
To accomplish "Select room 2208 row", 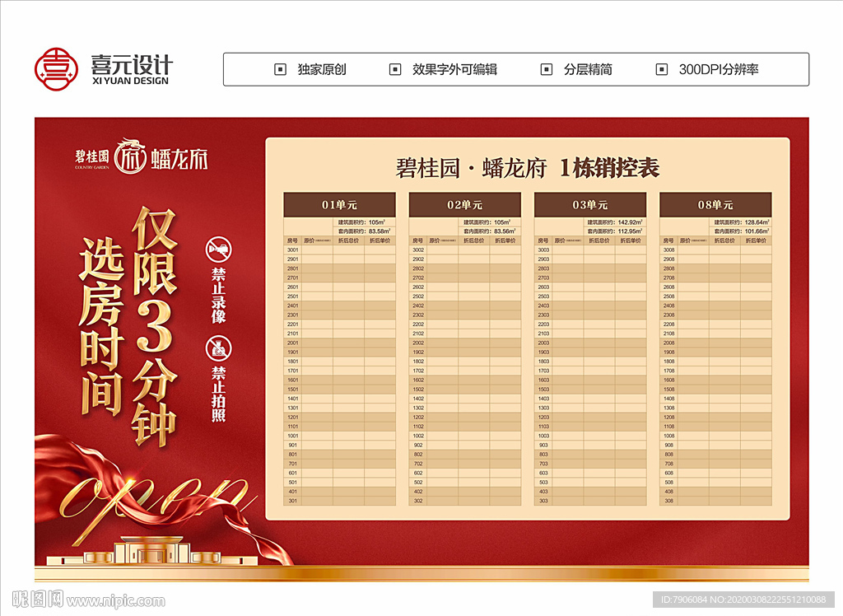I will [715, 324].
